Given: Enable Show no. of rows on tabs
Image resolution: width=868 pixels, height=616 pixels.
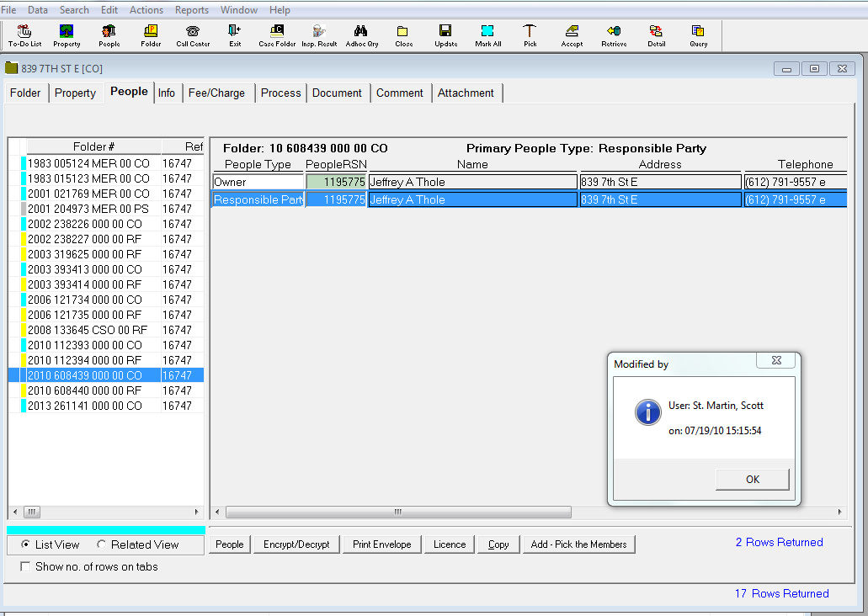Looking at the screenshot, I should pos(25,566).
